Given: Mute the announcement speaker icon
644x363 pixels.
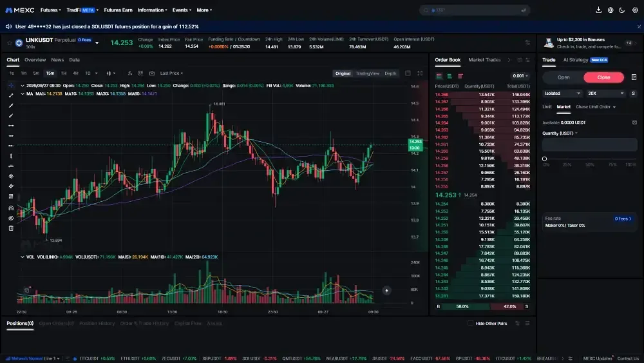Looking at the screenshot, I should (8, 26).
